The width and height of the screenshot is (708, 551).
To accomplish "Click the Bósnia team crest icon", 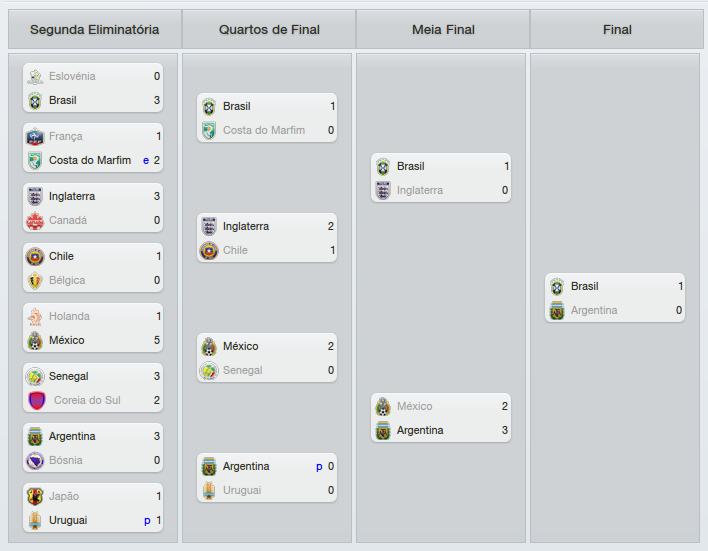I will [x=35, y=460].
